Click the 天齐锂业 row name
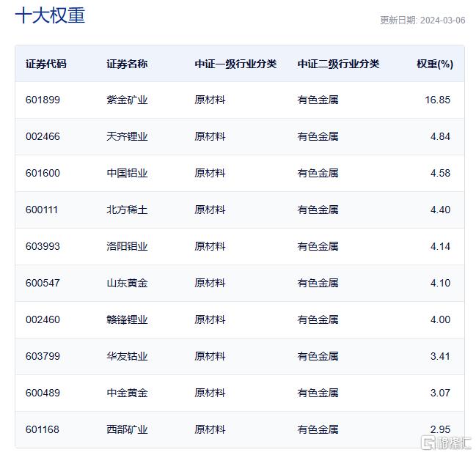Image resolution: width=476 pixels, height=455 pixels. 127,136
